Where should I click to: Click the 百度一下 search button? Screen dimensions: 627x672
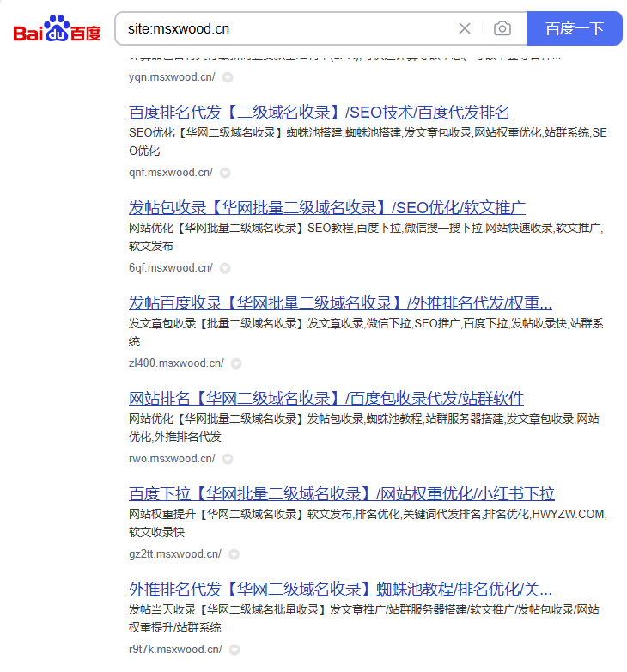coord(574,28)
